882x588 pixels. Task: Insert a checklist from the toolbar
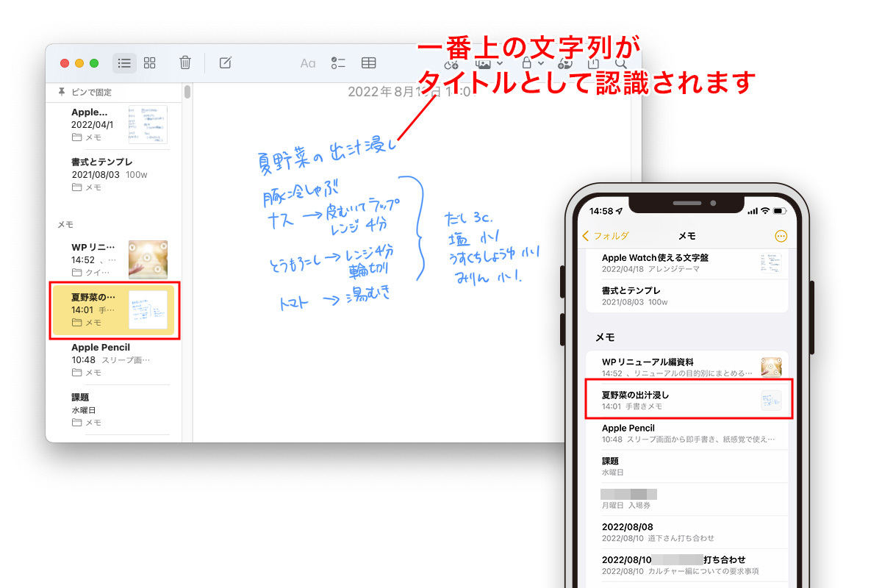click(338, 63)
